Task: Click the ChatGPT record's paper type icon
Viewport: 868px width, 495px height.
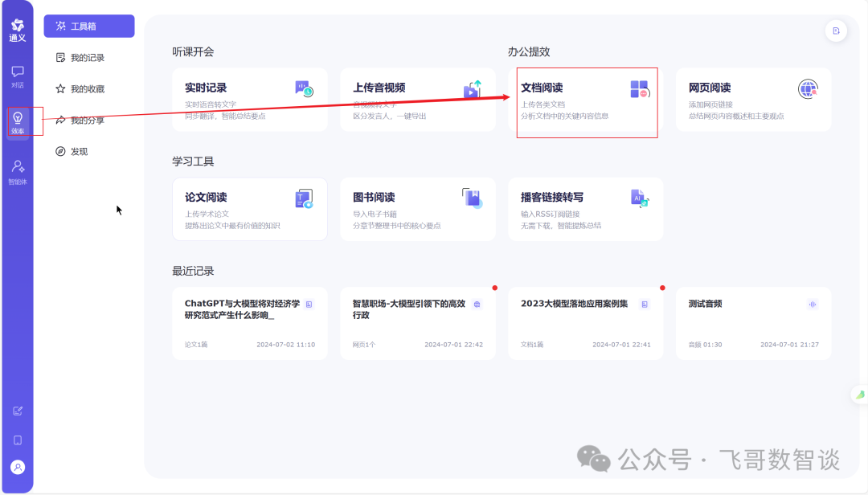Action: tap(309, 304)
